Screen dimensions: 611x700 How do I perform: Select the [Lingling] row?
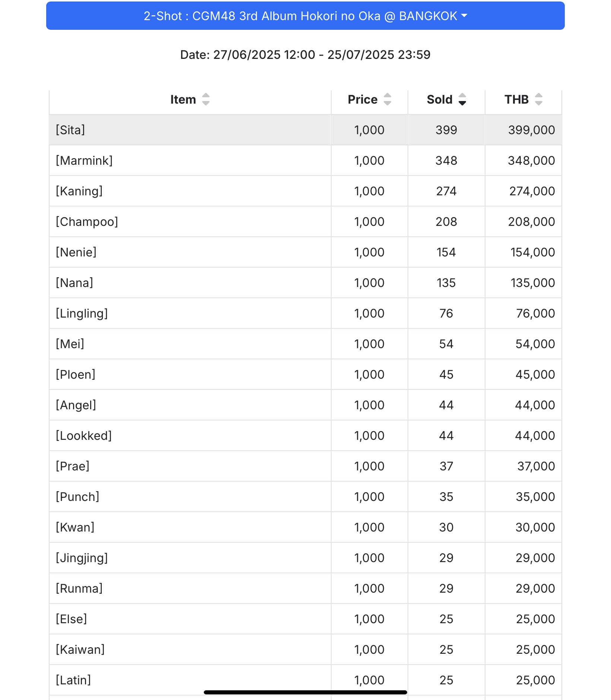tap(305, 313)
